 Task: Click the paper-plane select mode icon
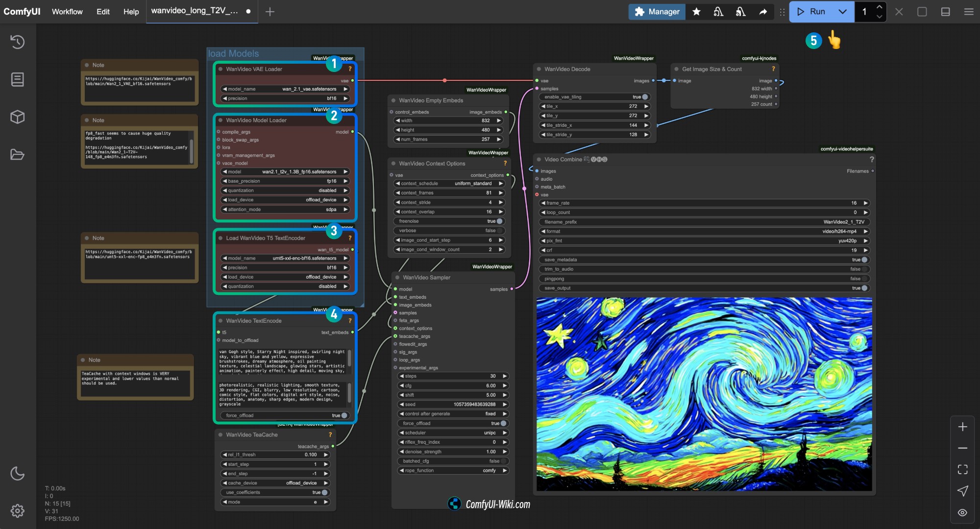pyautogui.click(x=962, y=491)
